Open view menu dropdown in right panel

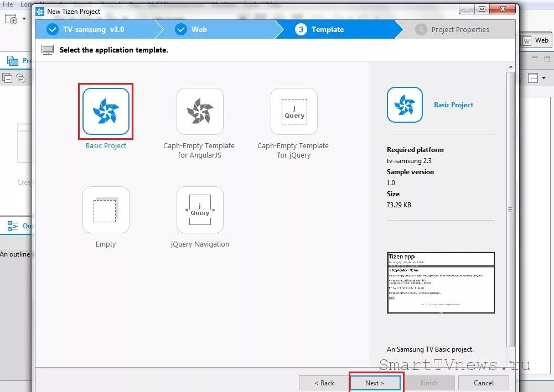[543, 77]
